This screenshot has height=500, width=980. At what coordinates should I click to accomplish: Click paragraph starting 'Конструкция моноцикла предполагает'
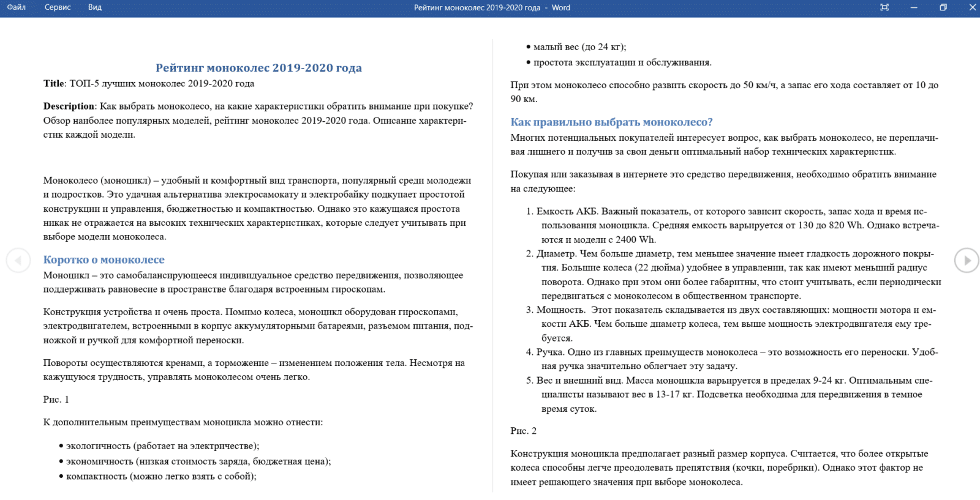(x=719, y=468)
